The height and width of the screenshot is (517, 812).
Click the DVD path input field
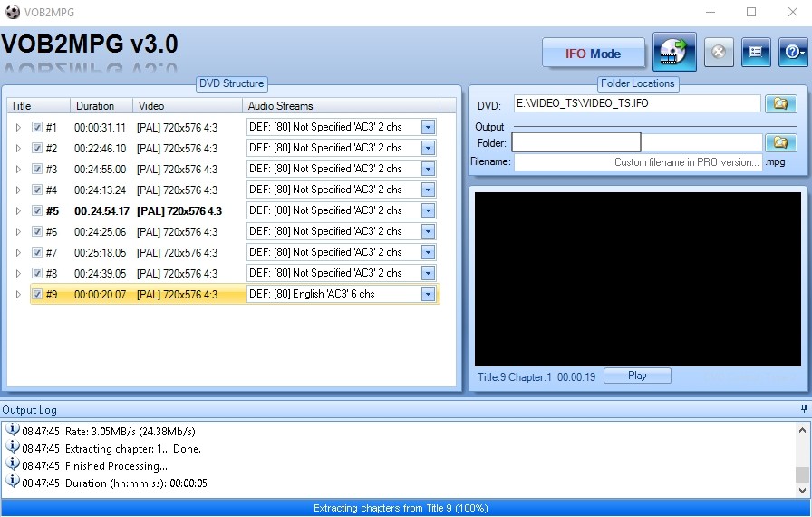point(637,103)
